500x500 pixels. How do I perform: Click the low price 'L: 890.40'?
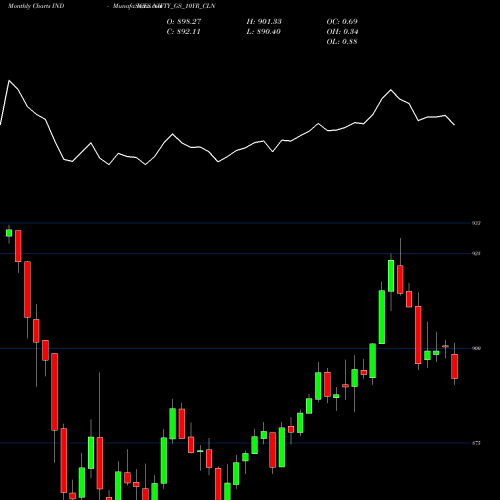[x=264, y=32]
